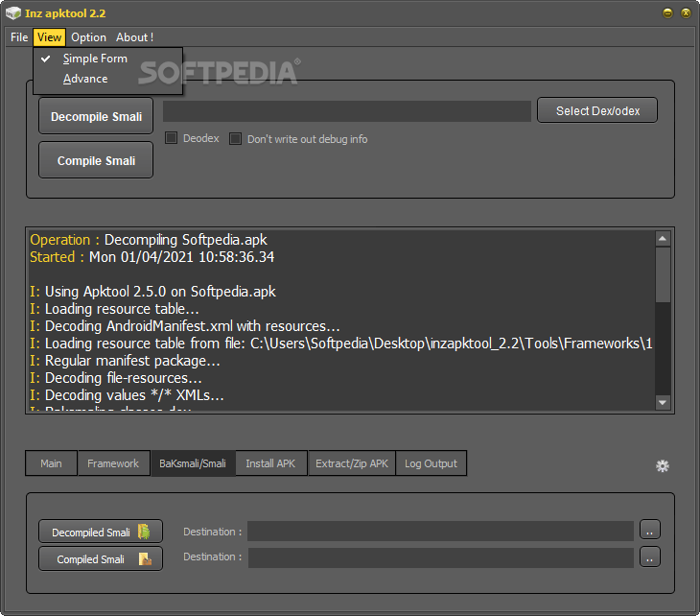
Task: Browse for Compiled Smali destination
Action: tap(649, 557)
